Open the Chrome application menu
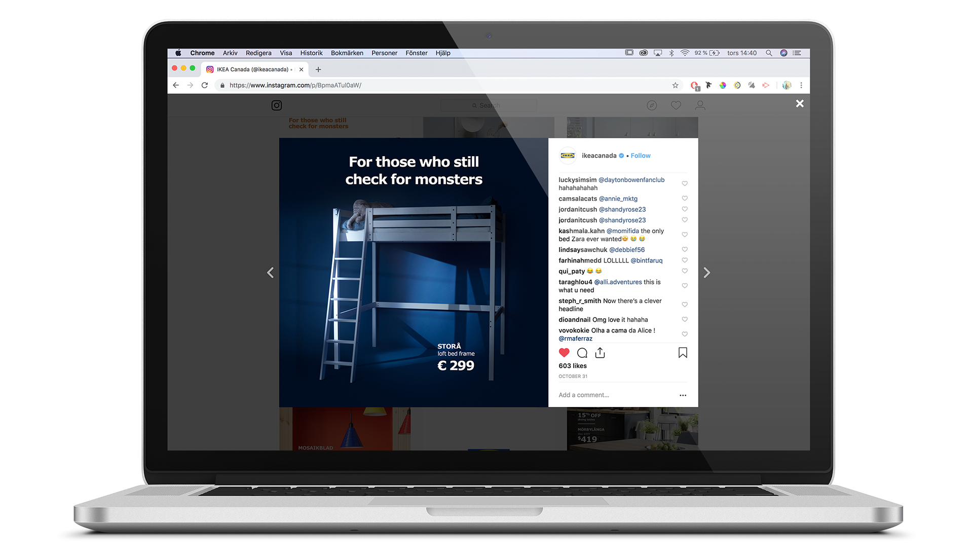The image size is (973, 560). (202, 53)
